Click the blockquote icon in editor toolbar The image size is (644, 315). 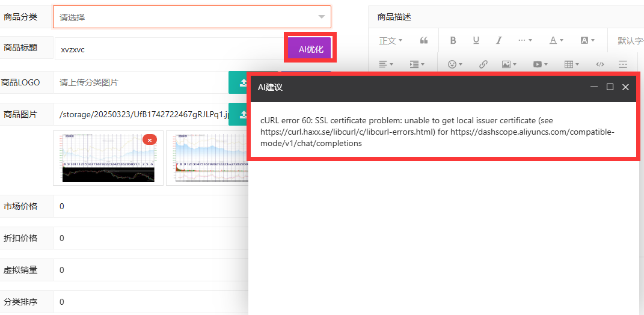coord(424,40)
